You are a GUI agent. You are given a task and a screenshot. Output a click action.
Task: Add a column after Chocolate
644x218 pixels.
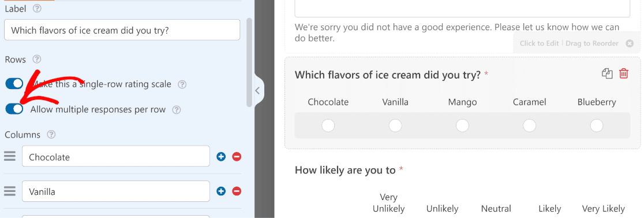(222, 157)
